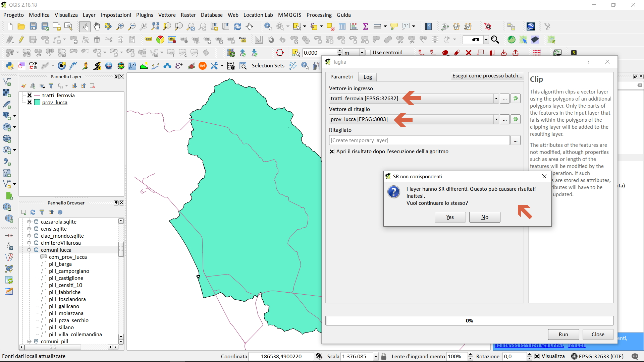Click Yes in the SR mismatch dialog
The image size is (644, 362).
coord(450,217)
